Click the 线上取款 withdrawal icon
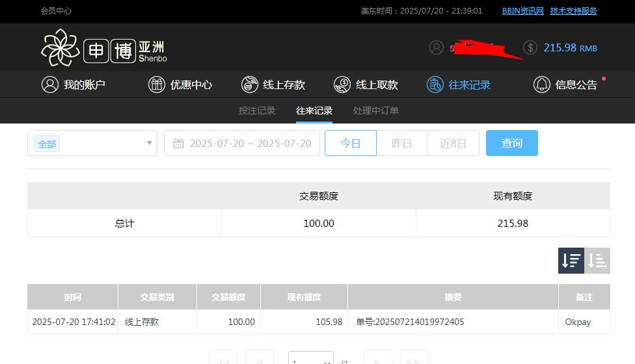The width and height of the screenshot is (635, 364). coord(342,84)
